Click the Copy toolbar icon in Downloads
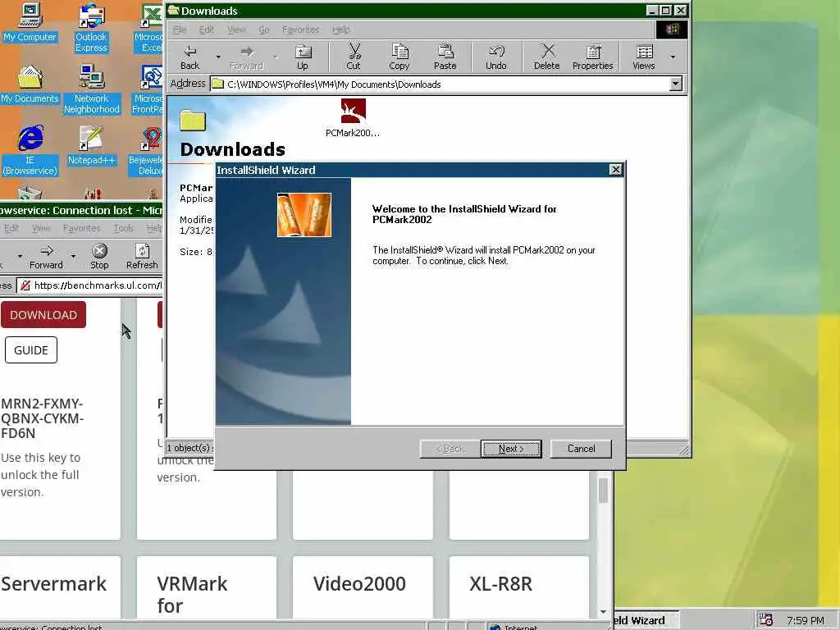The width and height of the screenshot is (840, 630). click(x=399, y=57)
